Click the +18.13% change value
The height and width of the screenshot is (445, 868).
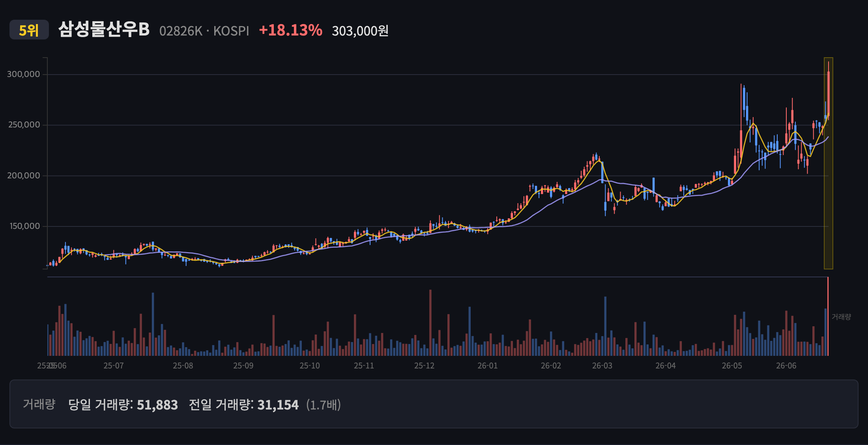pyautogui.click(x=290, y=30)
